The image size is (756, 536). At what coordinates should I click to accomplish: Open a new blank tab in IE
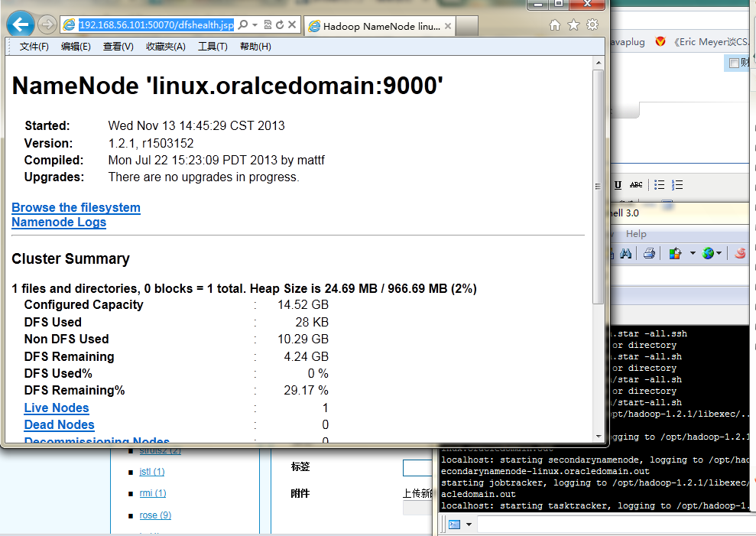467,26
